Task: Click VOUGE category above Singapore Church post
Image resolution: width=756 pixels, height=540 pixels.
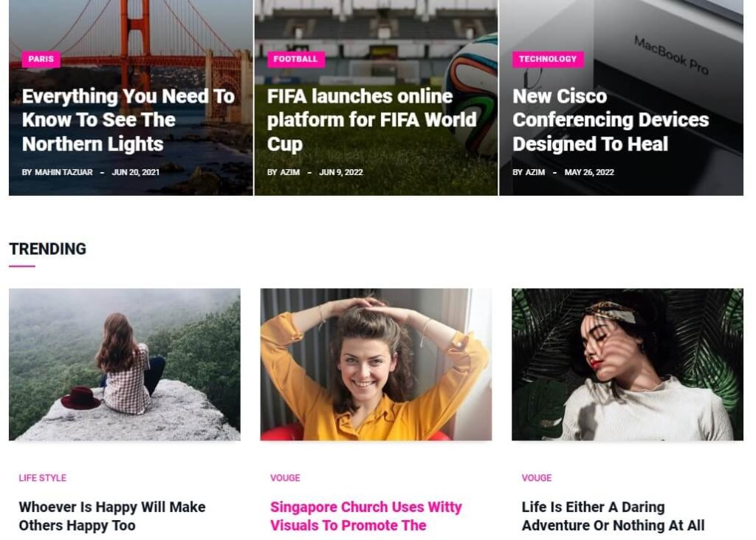Action: (285, 478)
